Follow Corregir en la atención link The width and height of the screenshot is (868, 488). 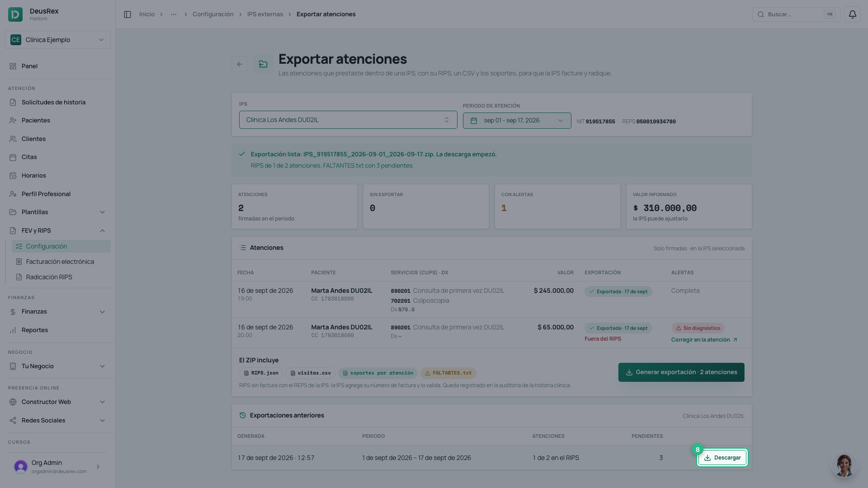tap(704, 340)
